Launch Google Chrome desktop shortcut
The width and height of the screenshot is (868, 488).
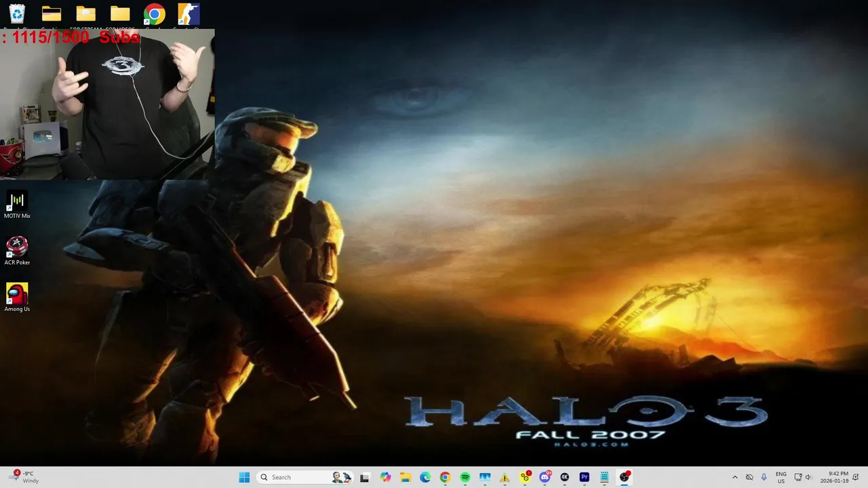[154, 14]
